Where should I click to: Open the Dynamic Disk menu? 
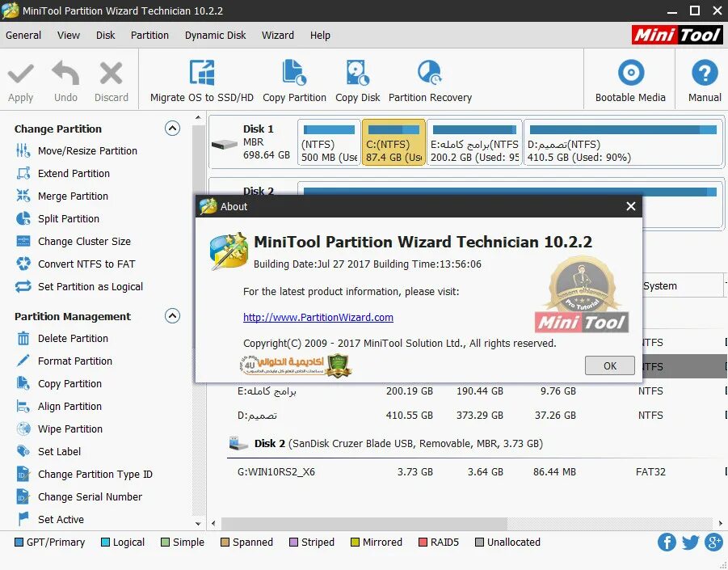pos(216,36)
